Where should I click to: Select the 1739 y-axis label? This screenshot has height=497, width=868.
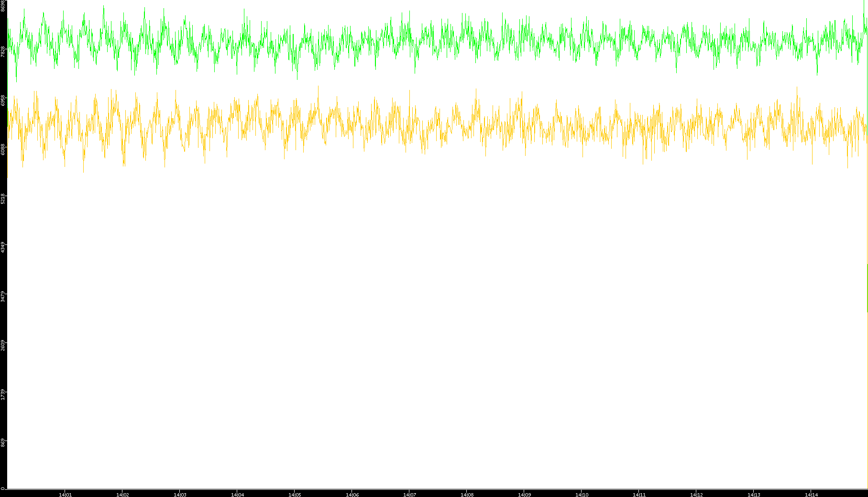(x=3, y=395)
